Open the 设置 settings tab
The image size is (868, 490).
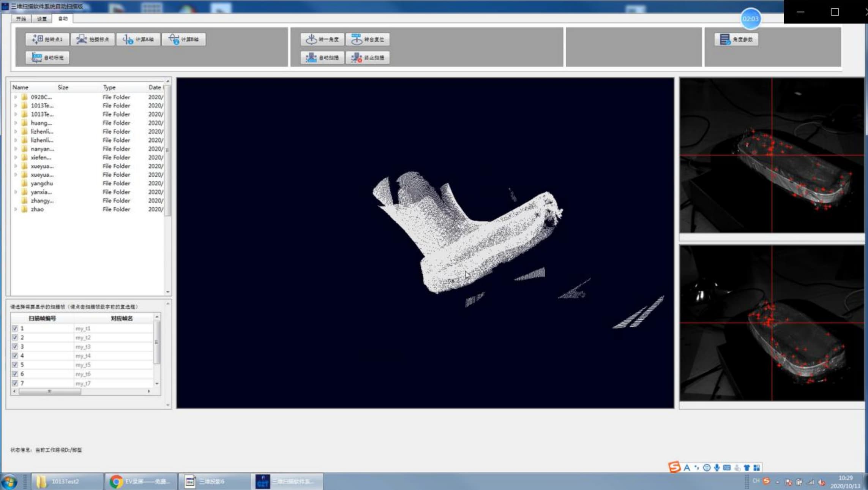coord(42,19)
